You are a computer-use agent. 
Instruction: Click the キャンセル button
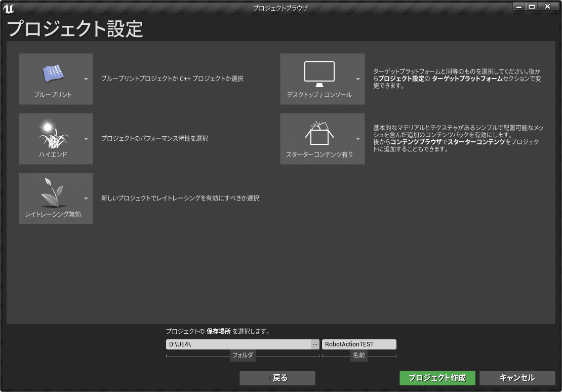tap(517, 378)
